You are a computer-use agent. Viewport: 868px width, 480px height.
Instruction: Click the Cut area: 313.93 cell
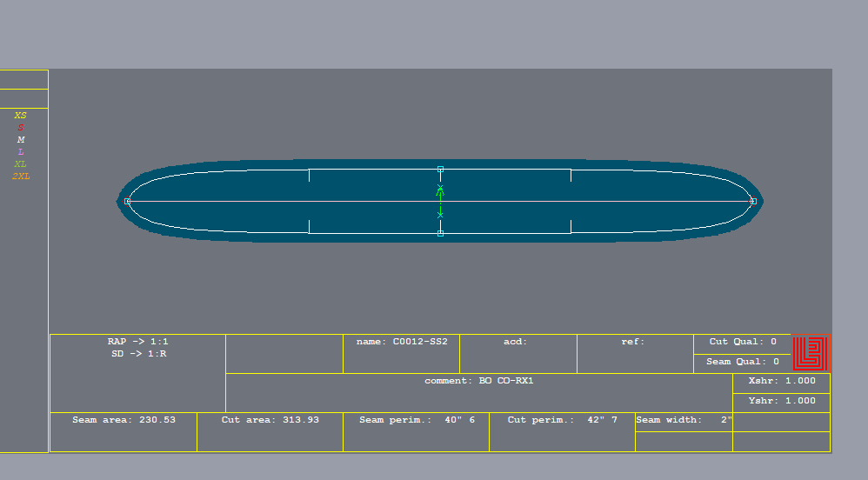(x=270, y=432)
